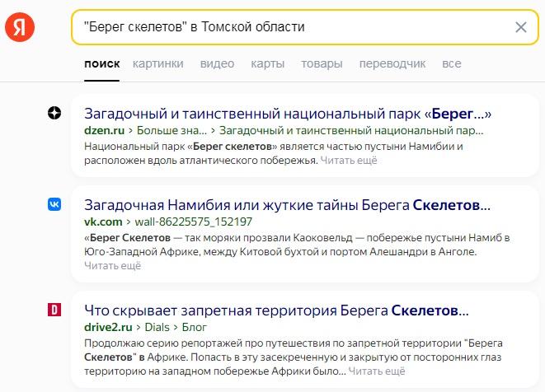Open the карты tab
Image resolution: width=545 pixels, height=392 pixels.
pyautogui.click(x=268, y=63)
